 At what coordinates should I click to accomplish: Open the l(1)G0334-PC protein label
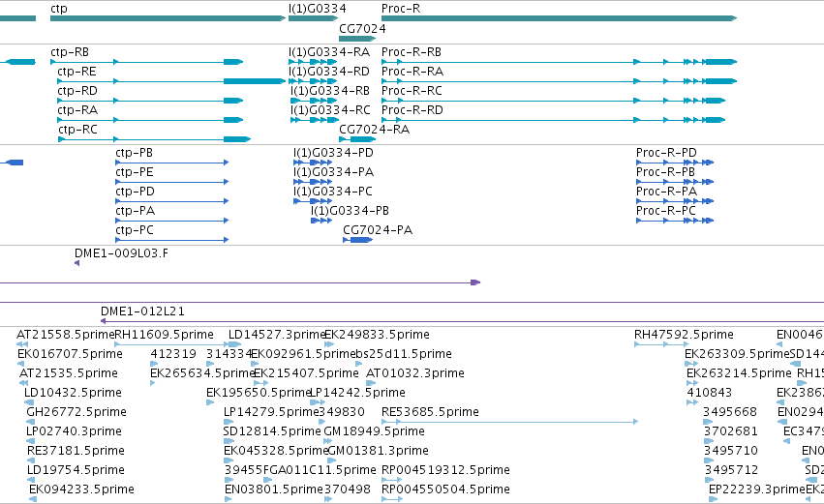point(333,192)
